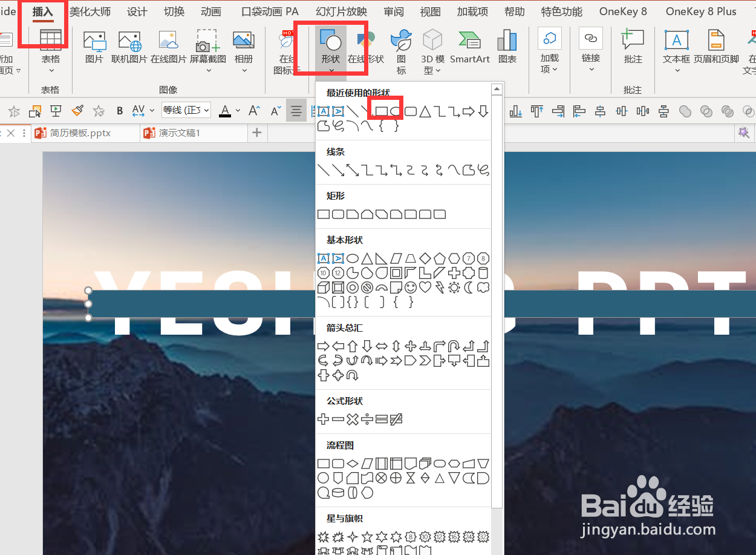Image resolution: width=756 pixels, height=555 pixels.
Task: Choose the lightning bolt shape
Action: click(x=440, y=287)
